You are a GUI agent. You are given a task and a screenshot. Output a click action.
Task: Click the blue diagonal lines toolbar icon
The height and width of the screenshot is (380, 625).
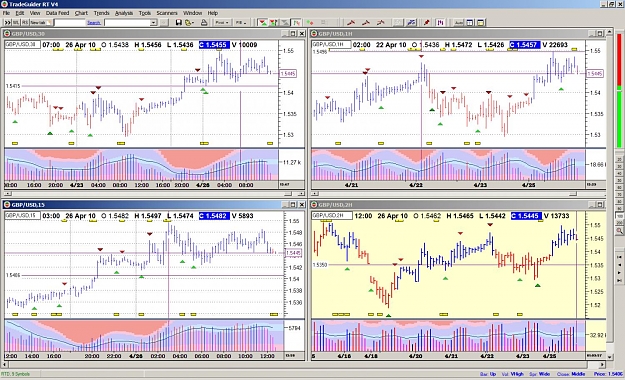click(x=411, y=23)
